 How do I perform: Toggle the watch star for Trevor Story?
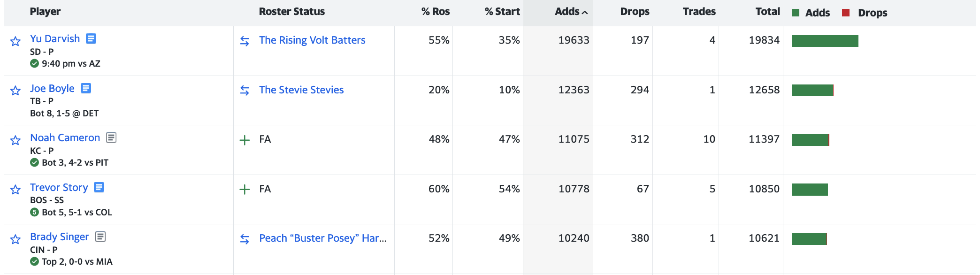(x=15, y=190)
